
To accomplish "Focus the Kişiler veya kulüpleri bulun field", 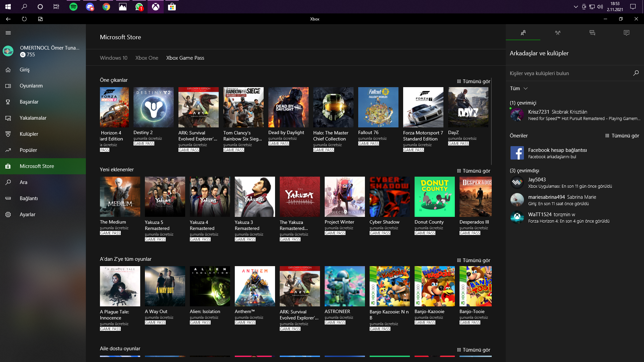I will (x=570, y=73).
